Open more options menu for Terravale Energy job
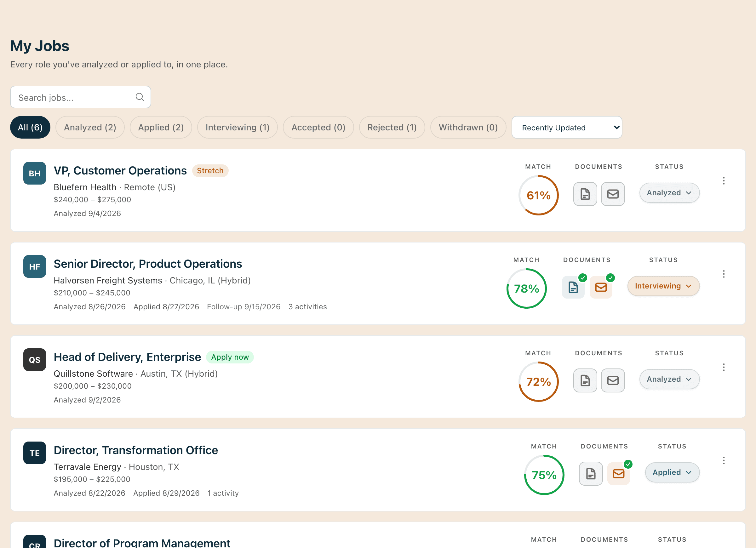756x548 pixels. (724, 461)
